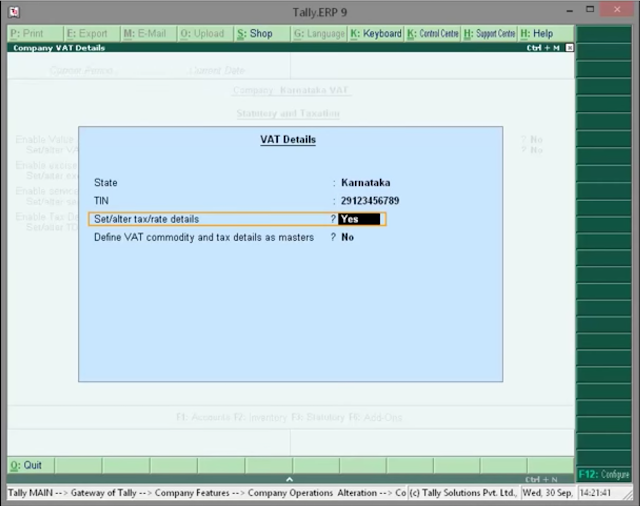Click the H: Help button
Image resolution: width=640 pixels, height=506 pixels.
click(x=546, y=33)
